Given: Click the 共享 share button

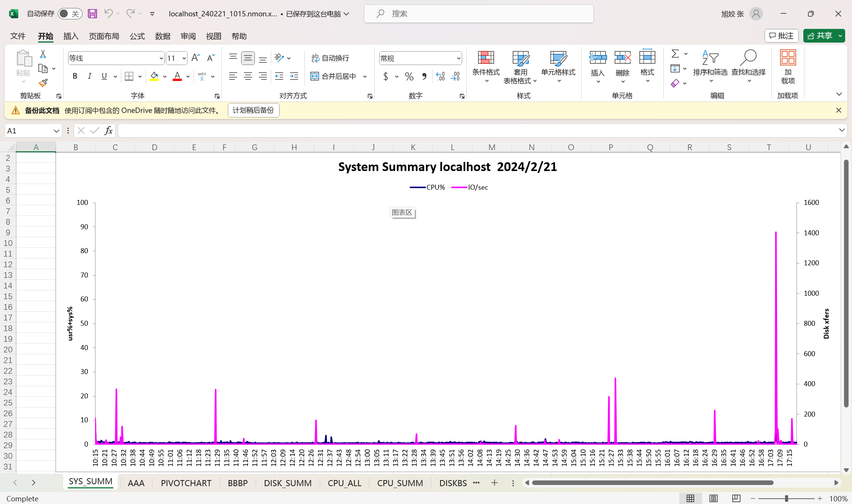Looking at the screenshot, I should point(820,36).
